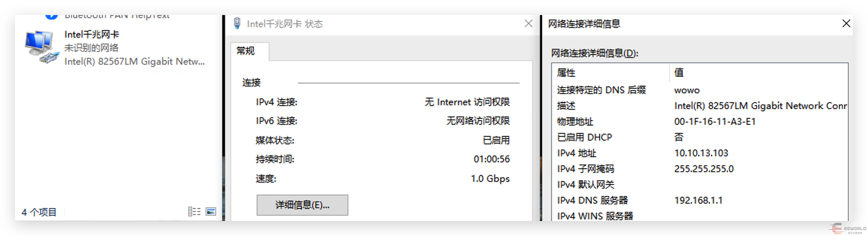This screenshot has height=236, width=868.
Task: Click the partially visible Bluetooth adapter icon
Action: [51, 17]
